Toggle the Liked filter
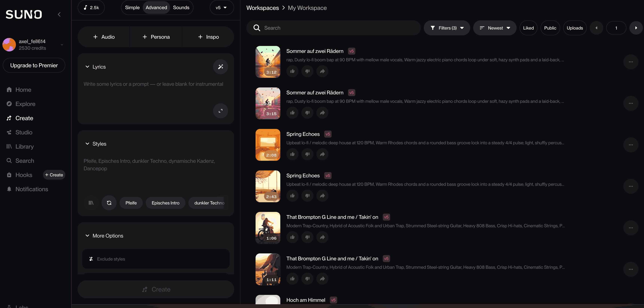Image resolution: width=644 pixels, height=308 pixels. 528,28
